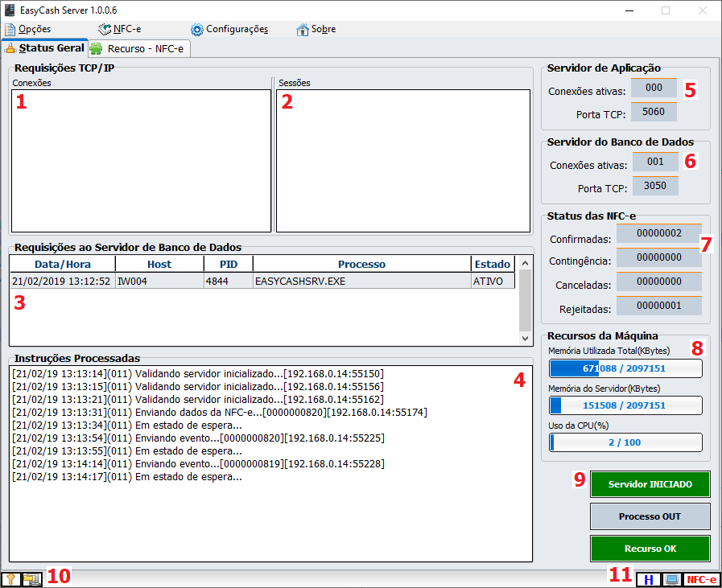Switch to the Recurso - NFC-e tab
Image resolution: width=722 pixels, height=588 pixels.
pyautogui.click(x=139, y=48)
